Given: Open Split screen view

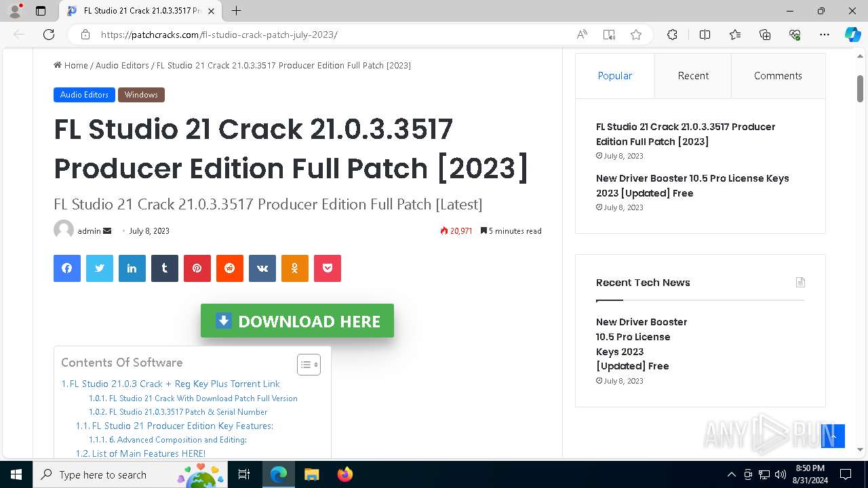Looking at the screenshot, I should tap(705, 35).
